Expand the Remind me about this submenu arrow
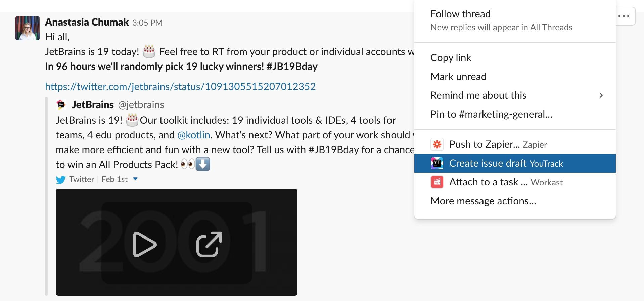644x301 pixels. tap(601, 95)
